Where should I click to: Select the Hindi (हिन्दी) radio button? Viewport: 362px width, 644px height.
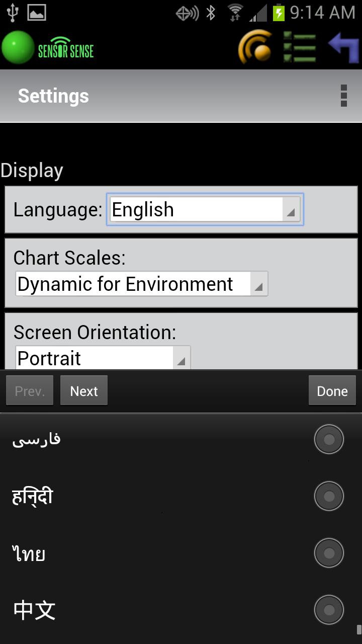tap(329, 496)
